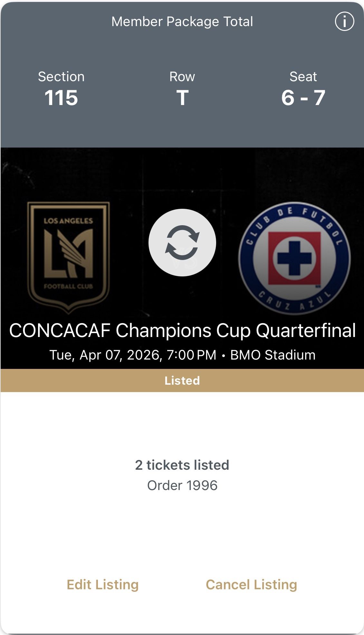Select the row letter T

[x=182, y=98]
